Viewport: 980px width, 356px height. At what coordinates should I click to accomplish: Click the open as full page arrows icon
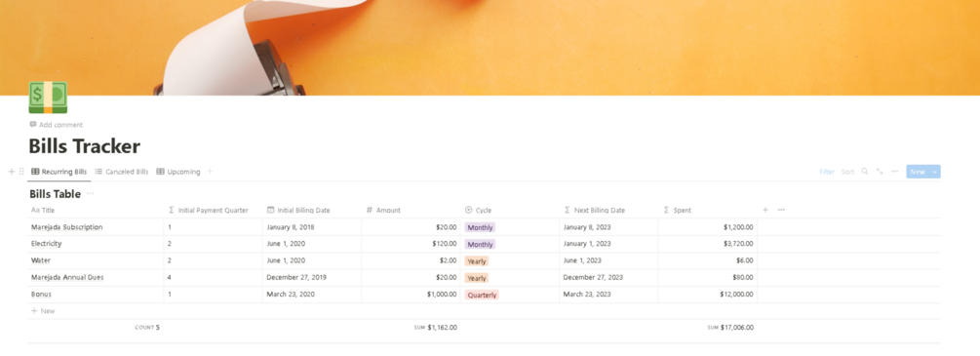(880, 172)
